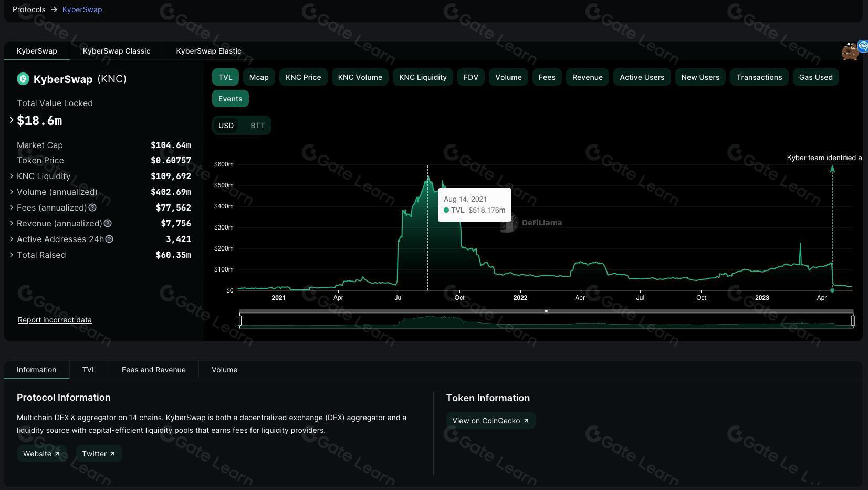The image size is (868, 490).
Task: Toggle the Gas Used chart metric
Action: click(816, 77)
